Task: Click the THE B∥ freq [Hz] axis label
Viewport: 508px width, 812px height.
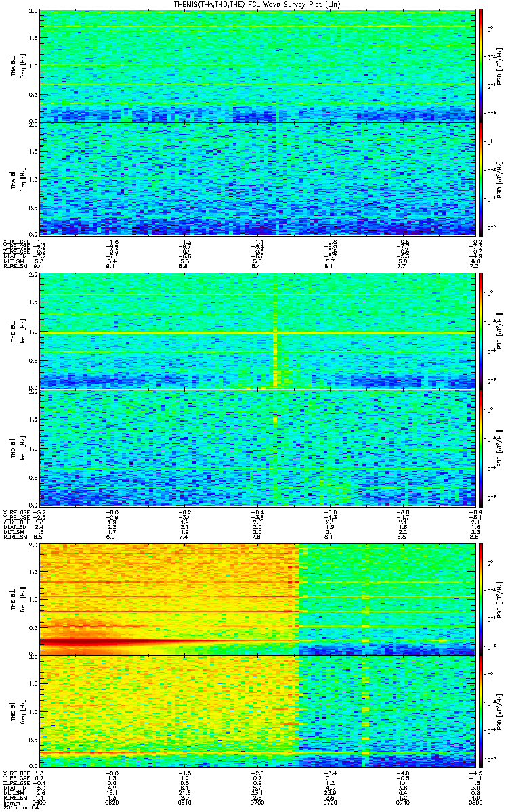Action: [17, 710]
